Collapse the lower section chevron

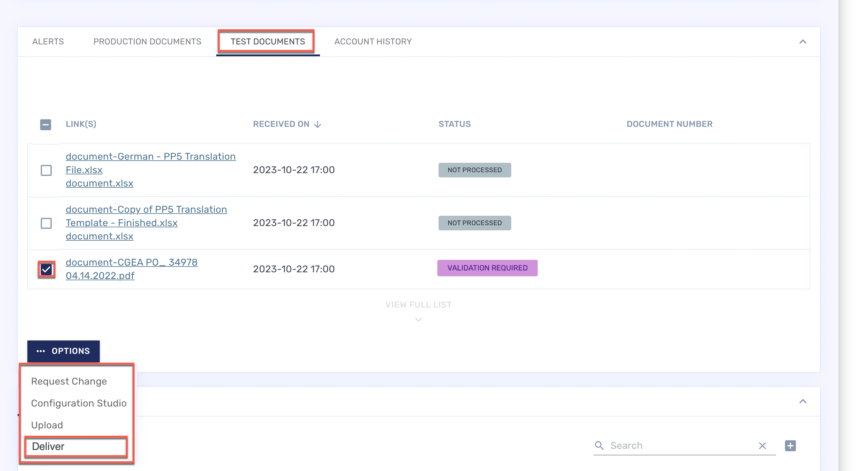tap(803, 401)
